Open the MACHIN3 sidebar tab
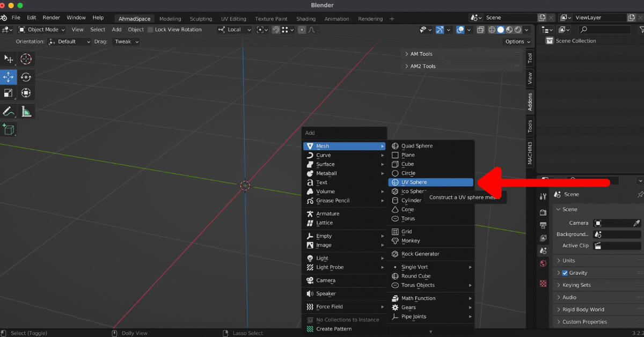Screen dimensions: 644x337 530,153
